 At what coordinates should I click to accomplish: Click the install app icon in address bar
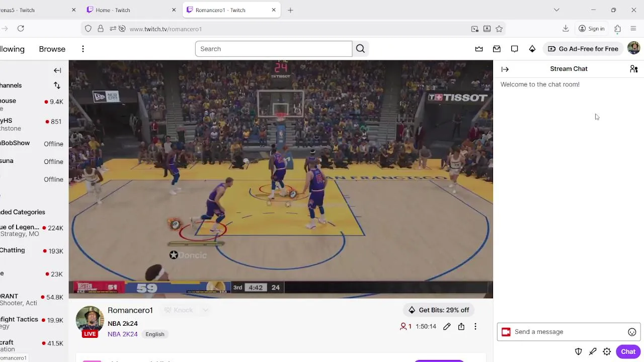[487, 29]
